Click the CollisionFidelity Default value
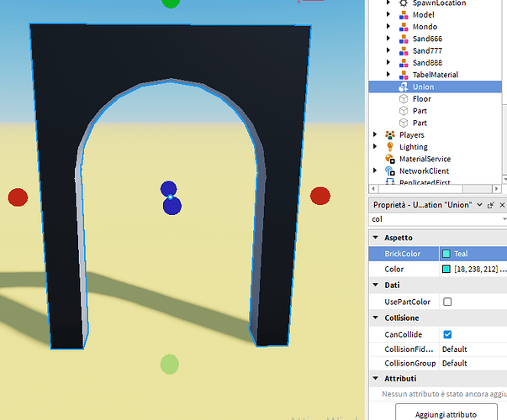Viewport: 507px width, 420px height. click(x=454, y=349)
